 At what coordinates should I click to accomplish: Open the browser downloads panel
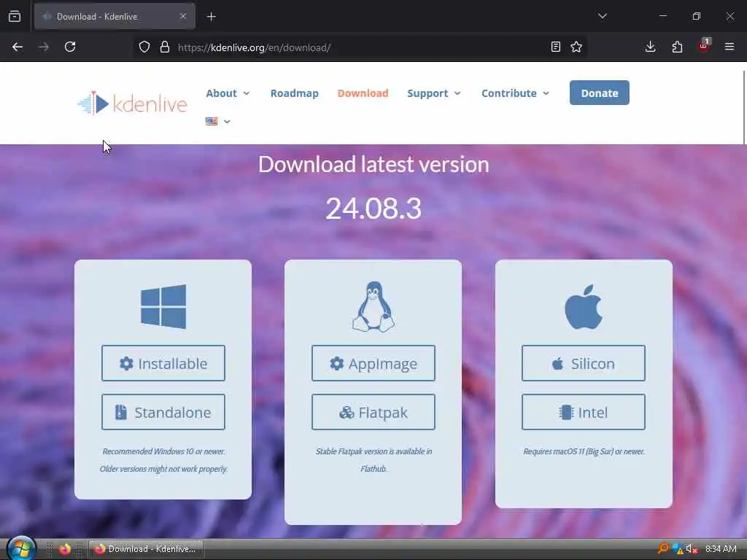point(650,47)
